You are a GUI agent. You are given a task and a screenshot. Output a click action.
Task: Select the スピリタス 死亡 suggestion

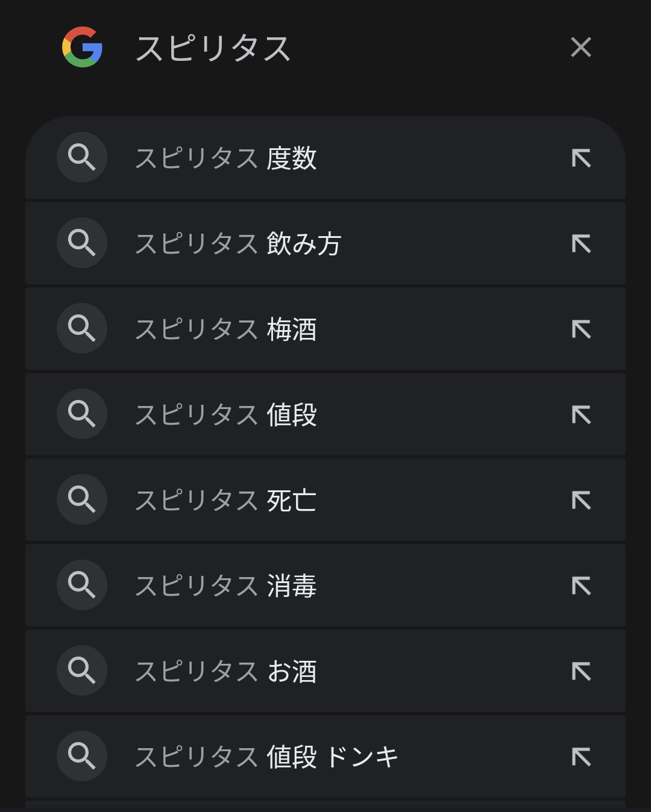coord(226,501)
